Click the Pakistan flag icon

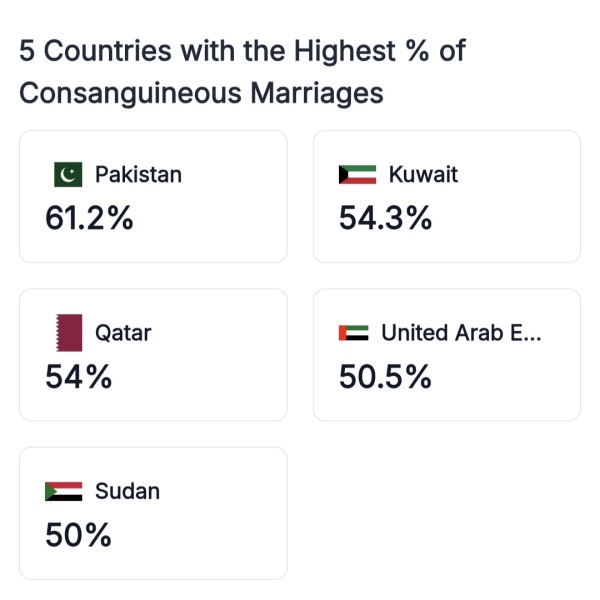[68, 175]
